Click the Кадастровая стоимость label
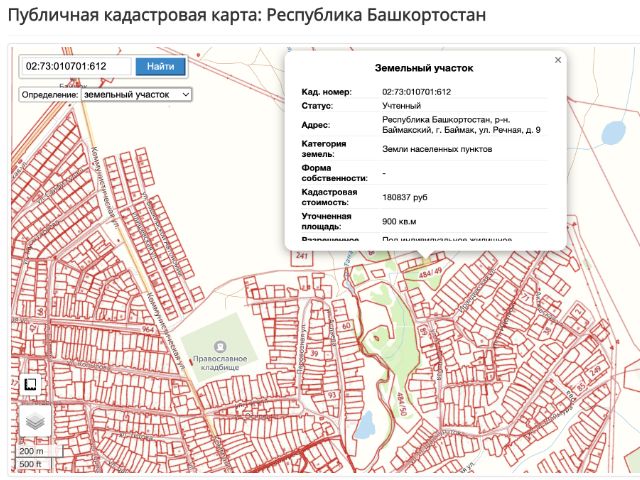Image resolution: width=640 pixels, height=480 pixels. tap(330, 197)
